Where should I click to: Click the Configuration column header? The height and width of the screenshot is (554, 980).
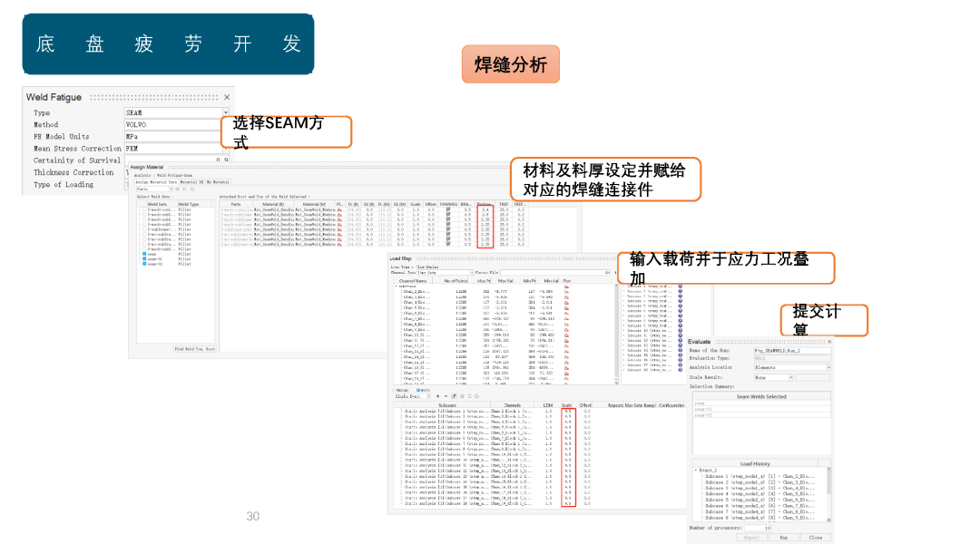pos(671,405)
